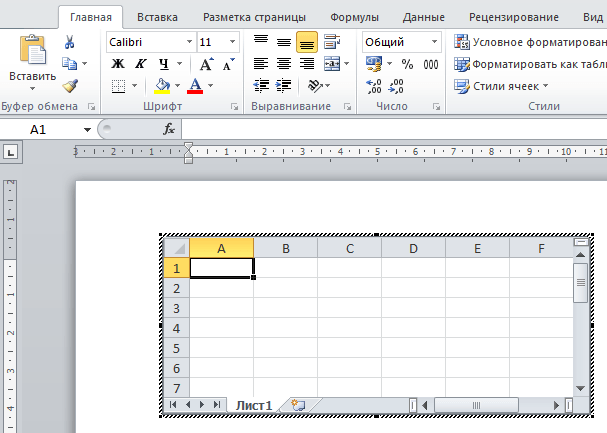Image resolution: width=607 pixels, height=433 pixels.
Task: Click the Insert Function fx icon
Action: coord(169,130)
